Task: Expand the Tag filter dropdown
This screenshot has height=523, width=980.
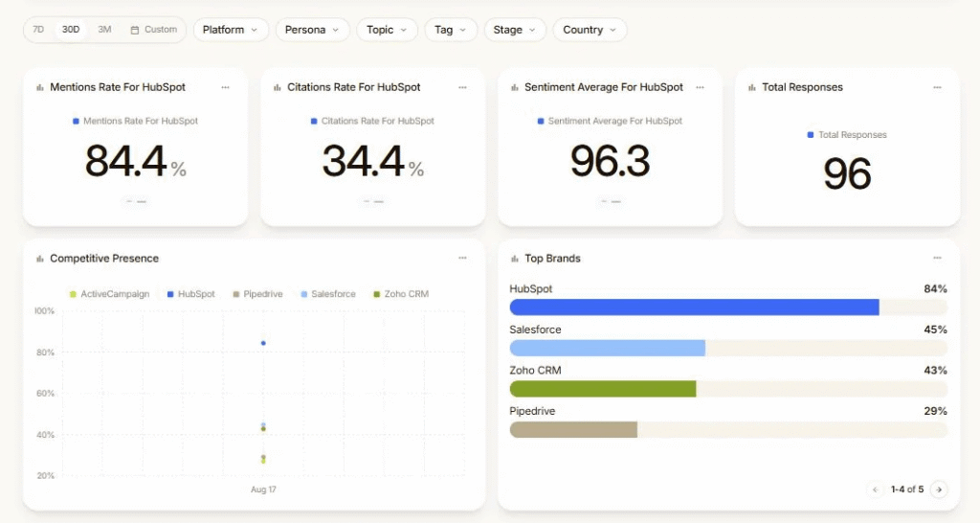Action: (451, 30)
